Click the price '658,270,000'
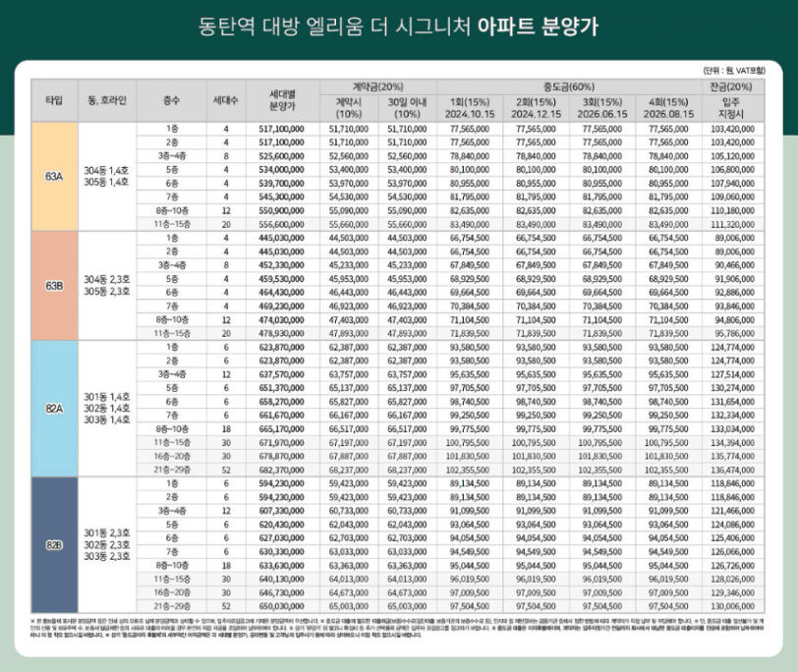The height and width of the screenshot is (672, 798). 281,402
